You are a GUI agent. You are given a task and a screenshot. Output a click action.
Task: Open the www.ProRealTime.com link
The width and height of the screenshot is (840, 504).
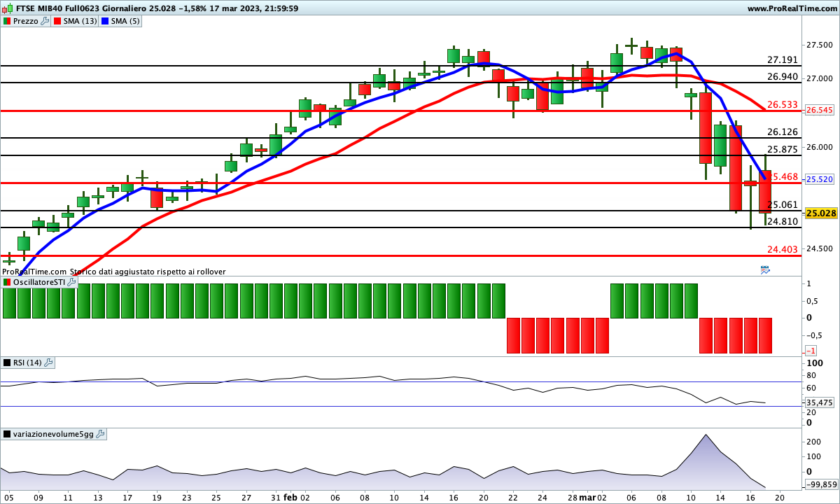[792, 8]
